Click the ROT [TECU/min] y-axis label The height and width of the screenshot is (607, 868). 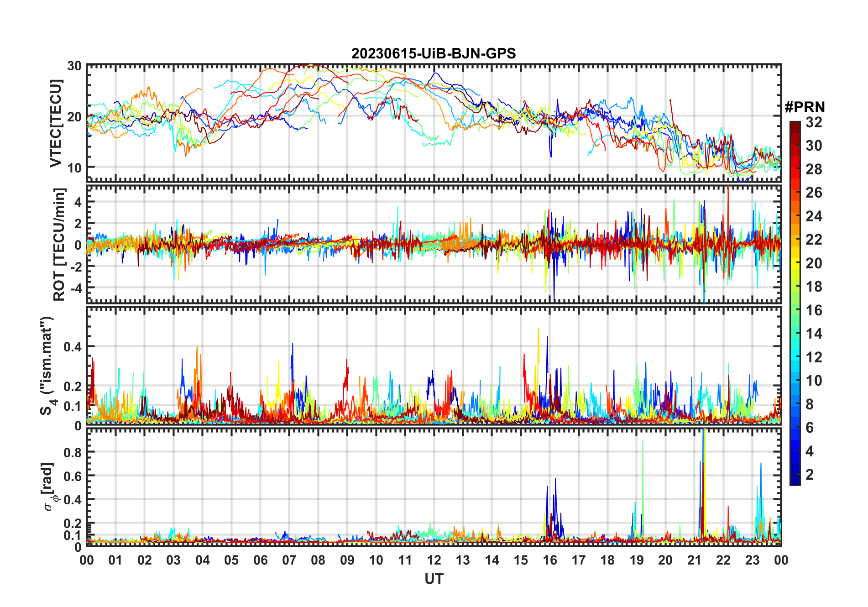59,244
